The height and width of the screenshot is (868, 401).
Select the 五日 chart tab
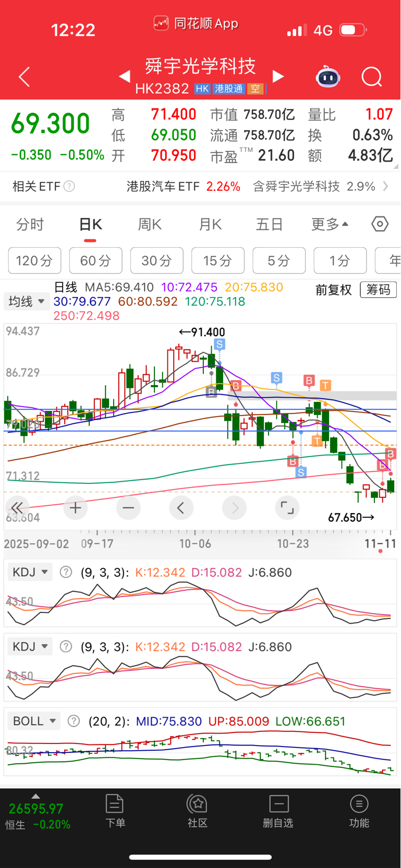tap(270, 225)
